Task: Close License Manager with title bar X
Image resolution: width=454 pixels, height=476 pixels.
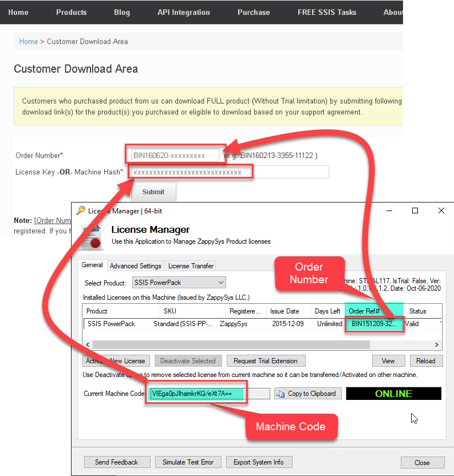Action: 441,211
